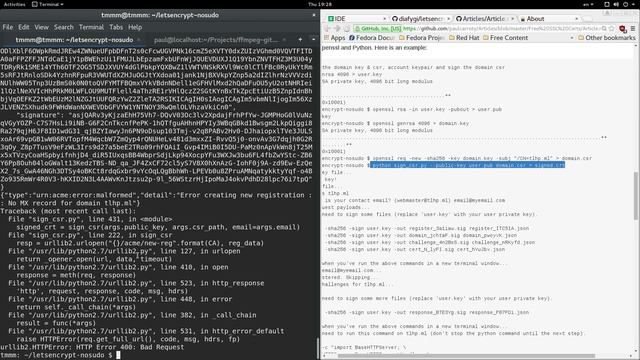Click terminal line 'Traceback (most recent call last):'
Viewport: 640px width, 360px height.
(68, 211)
